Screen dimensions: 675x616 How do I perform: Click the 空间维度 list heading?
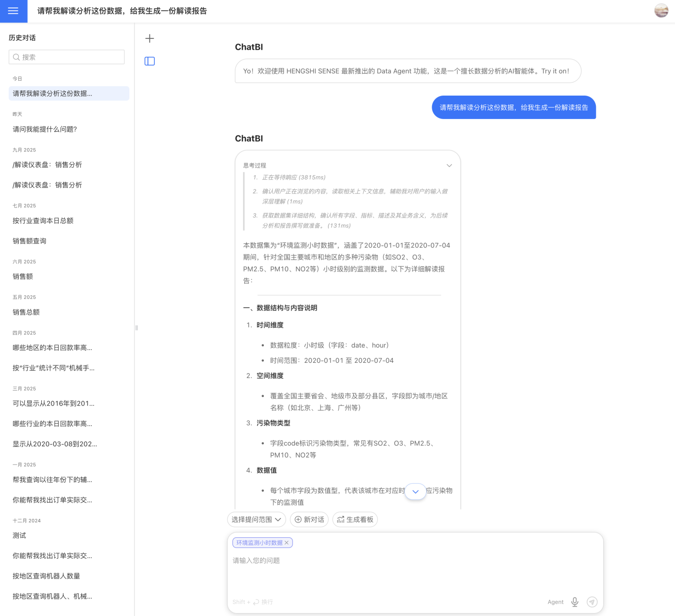point(270,376)
